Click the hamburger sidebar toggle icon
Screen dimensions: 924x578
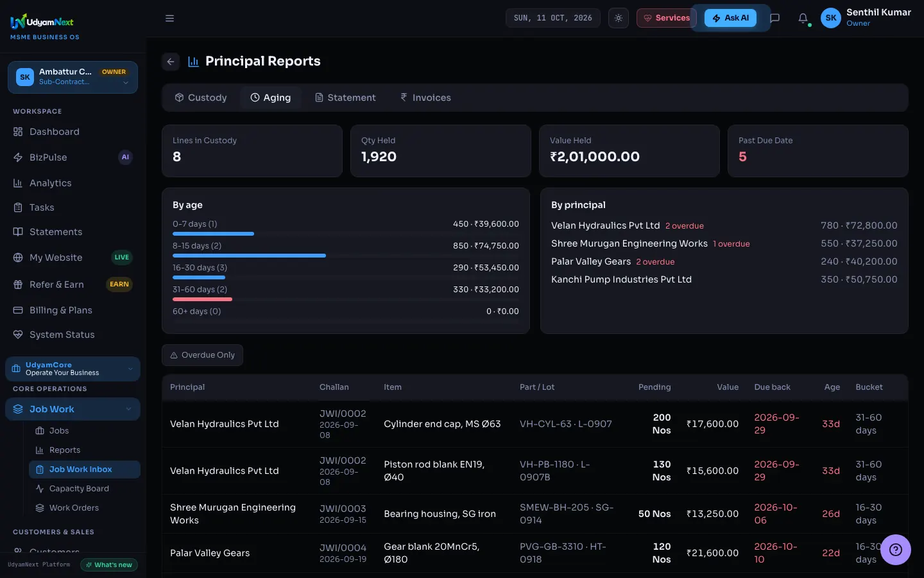click(169, 18)
